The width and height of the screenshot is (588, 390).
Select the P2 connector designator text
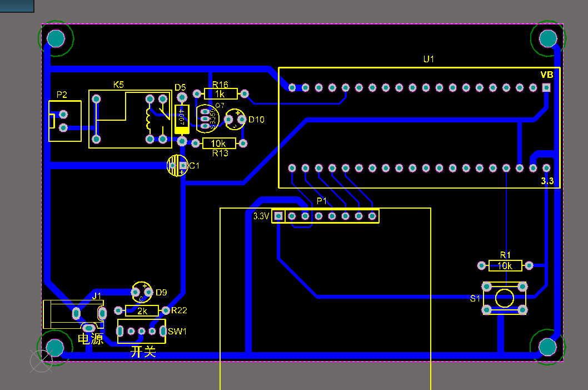coord(62,95)
